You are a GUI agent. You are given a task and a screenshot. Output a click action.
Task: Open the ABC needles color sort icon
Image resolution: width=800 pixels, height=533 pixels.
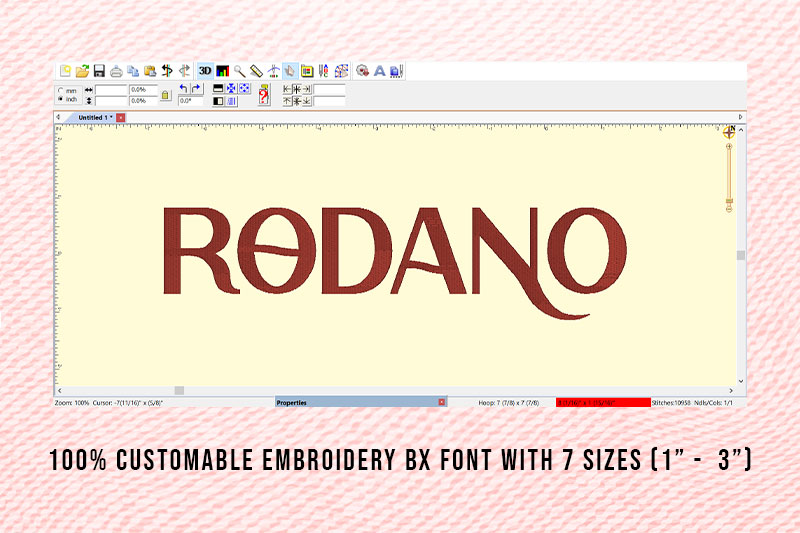(323, 71)
